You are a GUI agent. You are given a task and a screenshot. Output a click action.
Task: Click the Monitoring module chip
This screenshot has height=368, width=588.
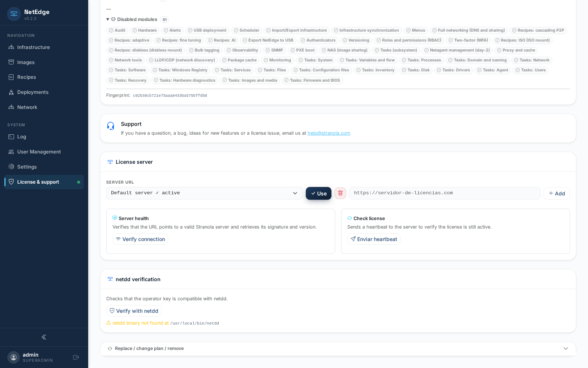[x=277, y=60]
